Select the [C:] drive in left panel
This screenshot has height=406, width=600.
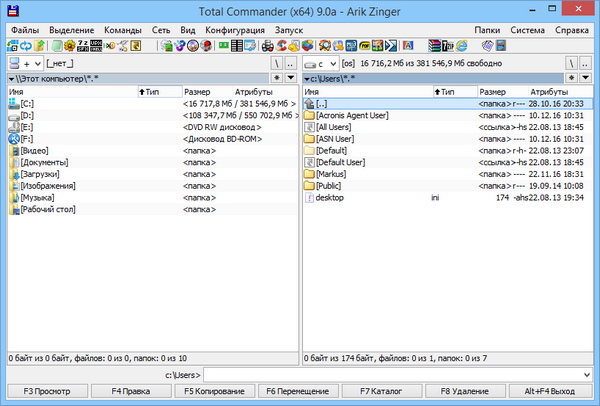(x=28, y=103)
